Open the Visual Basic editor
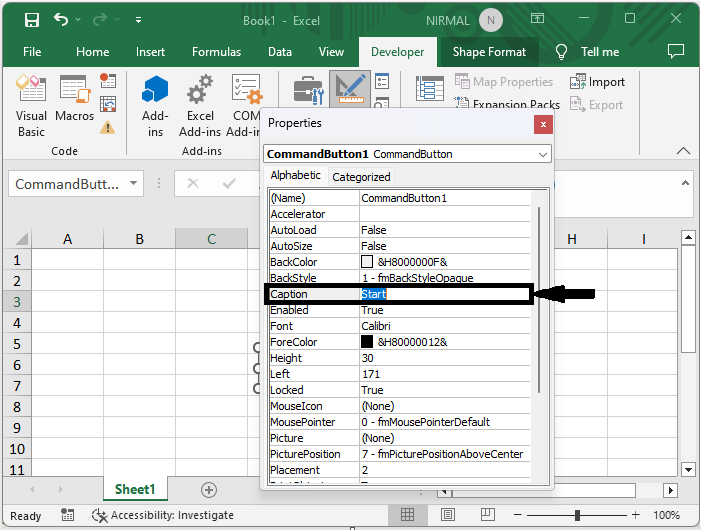The height and width of the screenshot is (530, 701). [31, 106]
